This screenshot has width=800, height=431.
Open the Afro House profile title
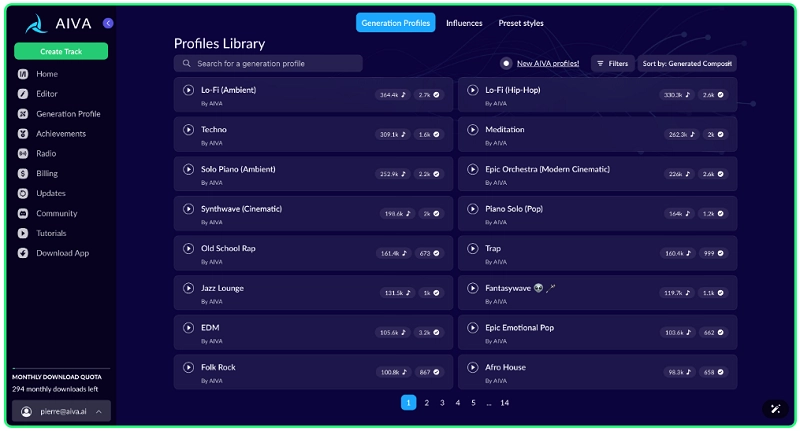click(x=505, y=367)
